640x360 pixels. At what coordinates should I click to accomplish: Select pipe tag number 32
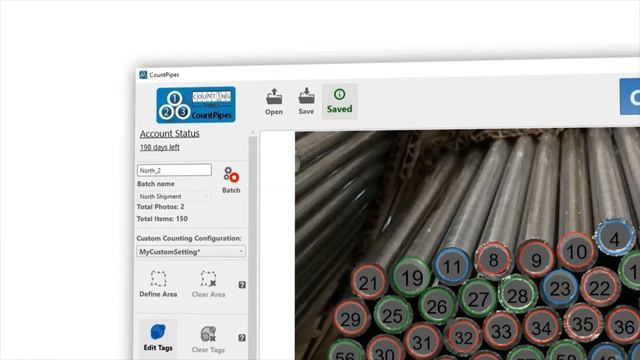coord(463,337)
